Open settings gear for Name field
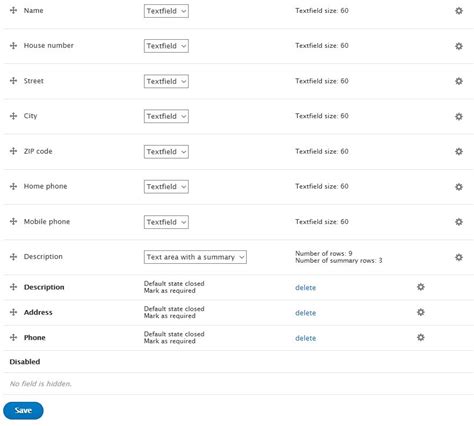 point(459,11)
